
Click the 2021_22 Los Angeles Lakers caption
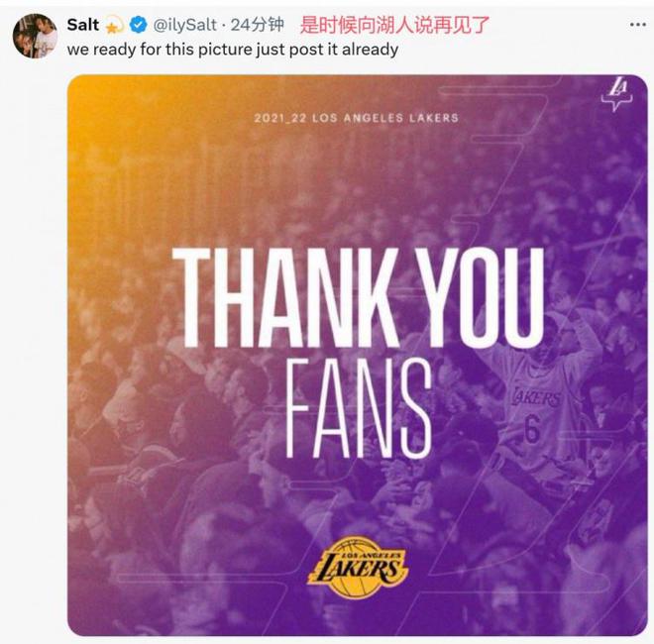[x=356, y=118]
